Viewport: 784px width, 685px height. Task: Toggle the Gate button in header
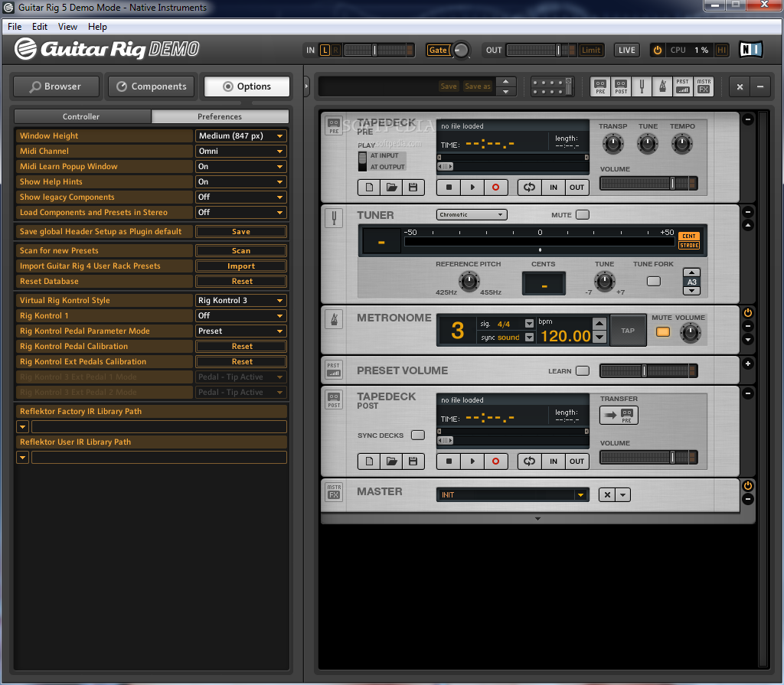tap(438, 50)
